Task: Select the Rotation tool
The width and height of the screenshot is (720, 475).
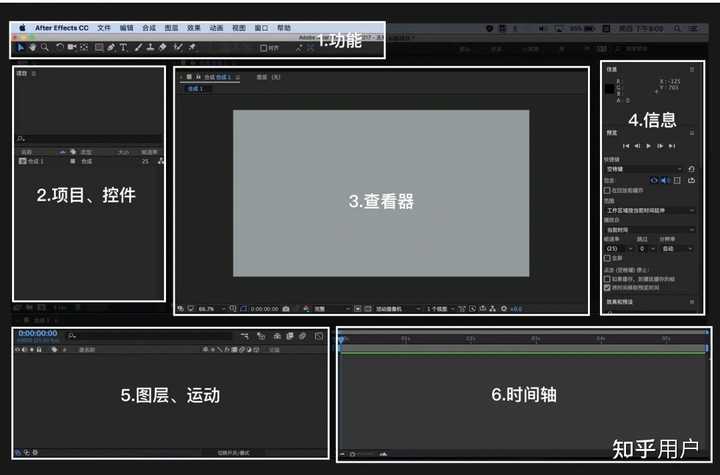Action: point(60,47)
